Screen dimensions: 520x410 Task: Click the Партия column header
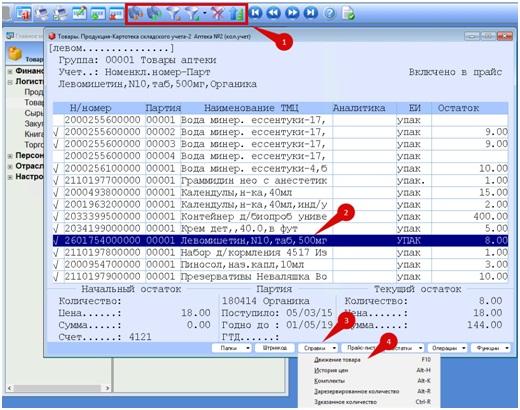point(163,108)
